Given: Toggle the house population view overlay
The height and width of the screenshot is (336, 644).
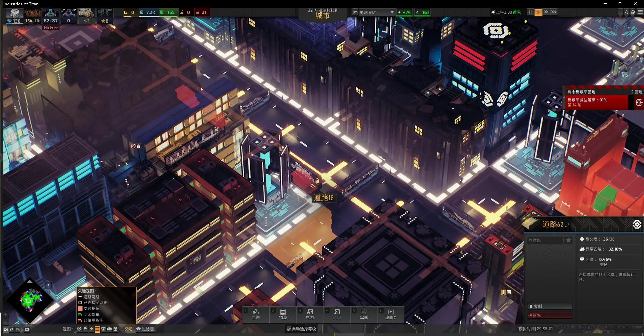Looking at the screenshot, I should point(115,329).
